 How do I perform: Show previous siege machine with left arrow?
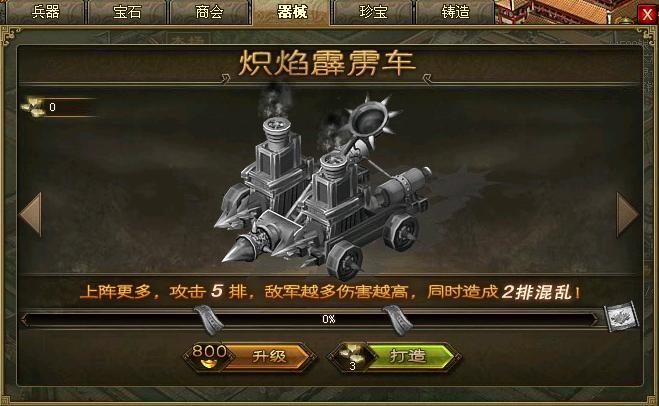click(x=31, y=214)
